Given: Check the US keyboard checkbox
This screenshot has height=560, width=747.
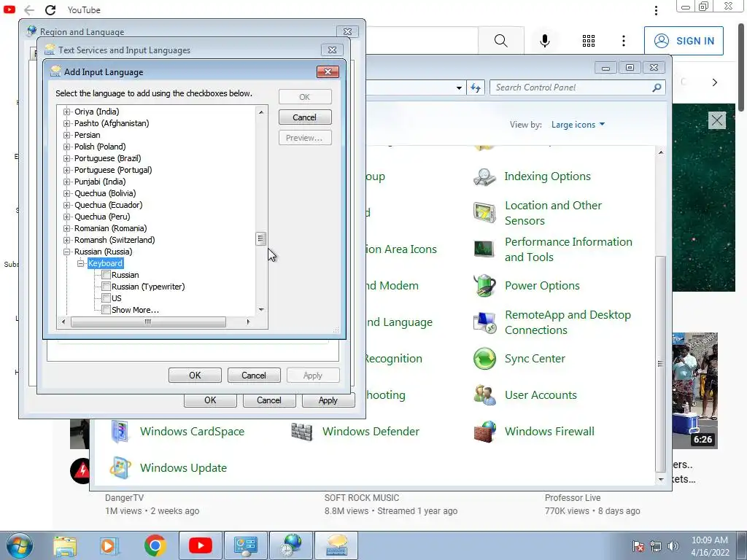Looking at the screenshot, I should 107,298.
